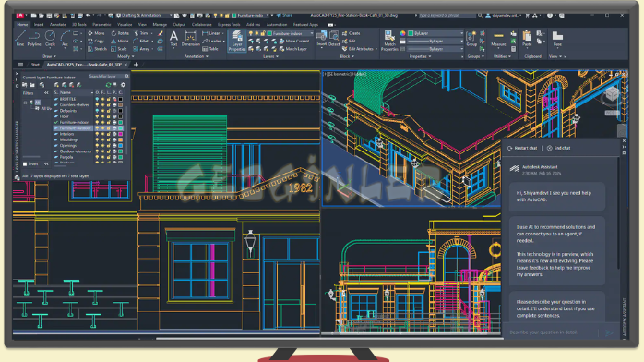The image size is (644, 362).
Task: Toggle visibility bulb for Interiors layer
Action: point(98,134)
